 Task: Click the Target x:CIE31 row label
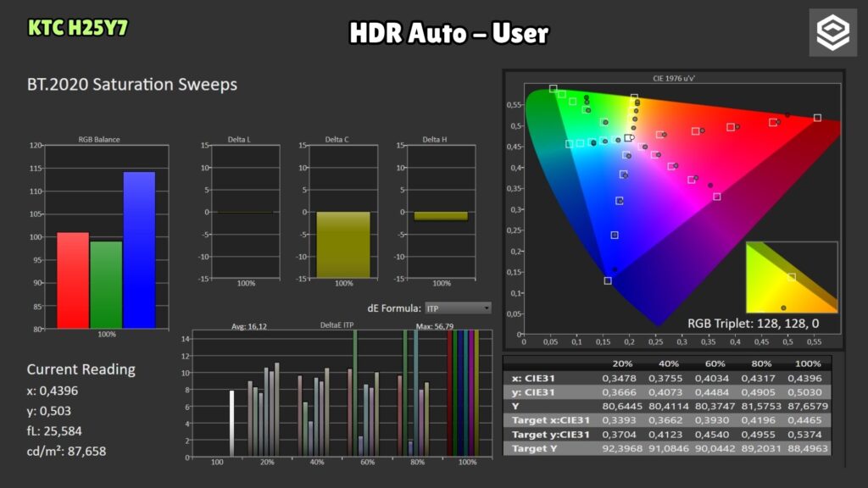[x=550, y=420]
